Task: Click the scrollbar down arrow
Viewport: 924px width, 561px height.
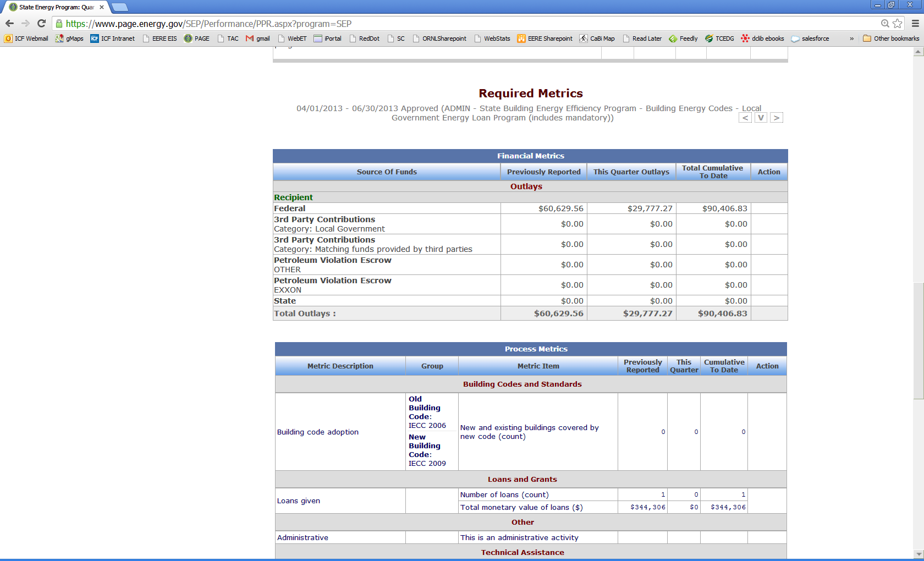Action: point(918,554)
